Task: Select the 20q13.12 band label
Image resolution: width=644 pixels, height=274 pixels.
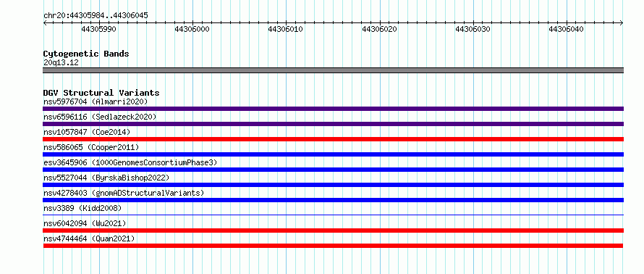Action: click(61, 62)
